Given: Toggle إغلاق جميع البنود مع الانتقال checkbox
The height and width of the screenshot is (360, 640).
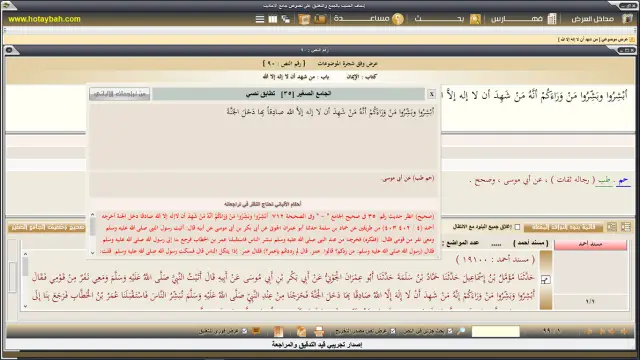Looking at the screenshot, I should tap(517, 227).
